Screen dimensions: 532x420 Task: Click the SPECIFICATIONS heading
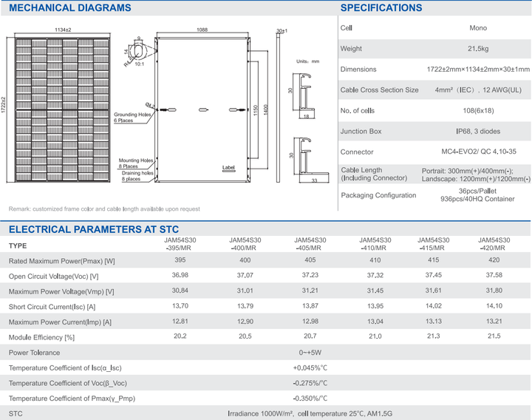point(381,8)
